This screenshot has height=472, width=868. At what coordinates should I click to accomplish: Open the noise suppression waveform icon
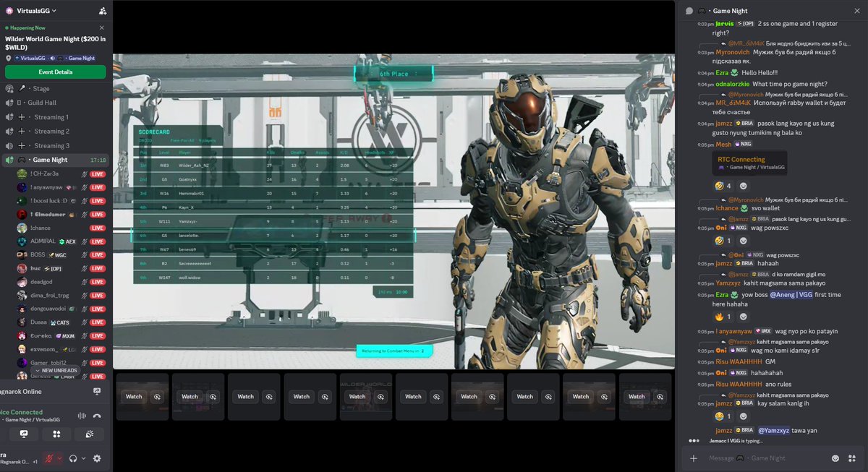tap(81, 416)
